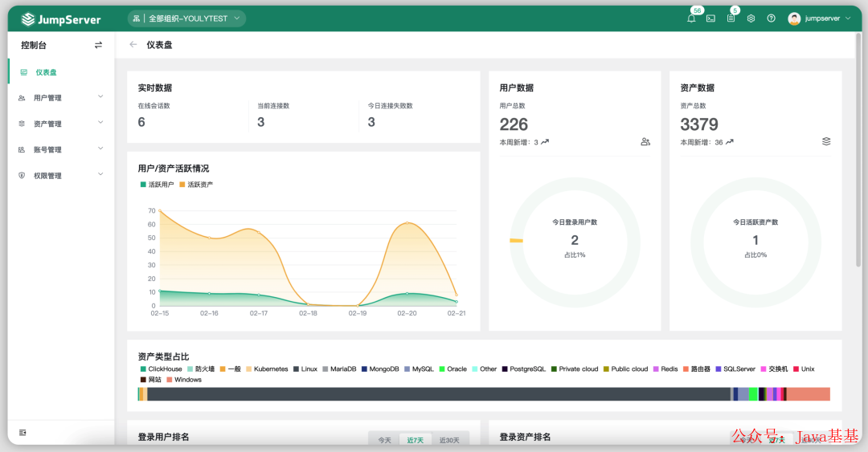Open 权限管理 menu item
The height and width of the screenshot is (452, 868).
[61, 175]
